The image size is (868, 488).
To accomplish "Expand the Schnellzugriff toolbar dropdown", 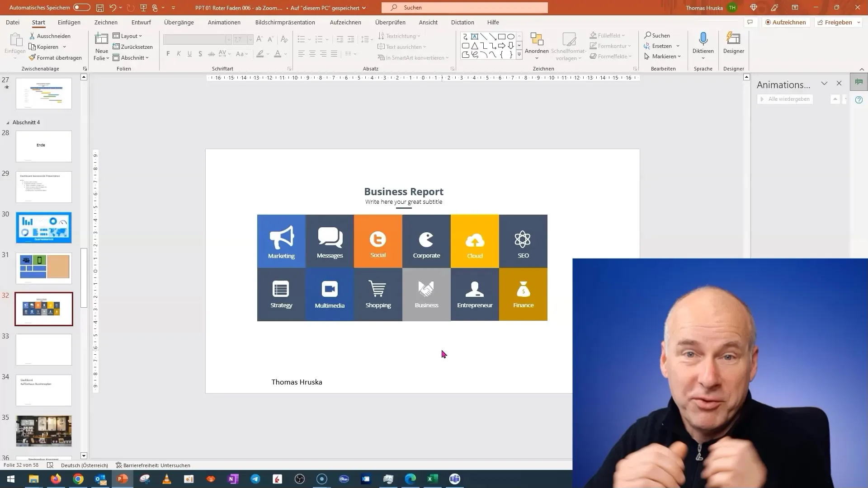I will pyautogui.click(x=174, y=8).
